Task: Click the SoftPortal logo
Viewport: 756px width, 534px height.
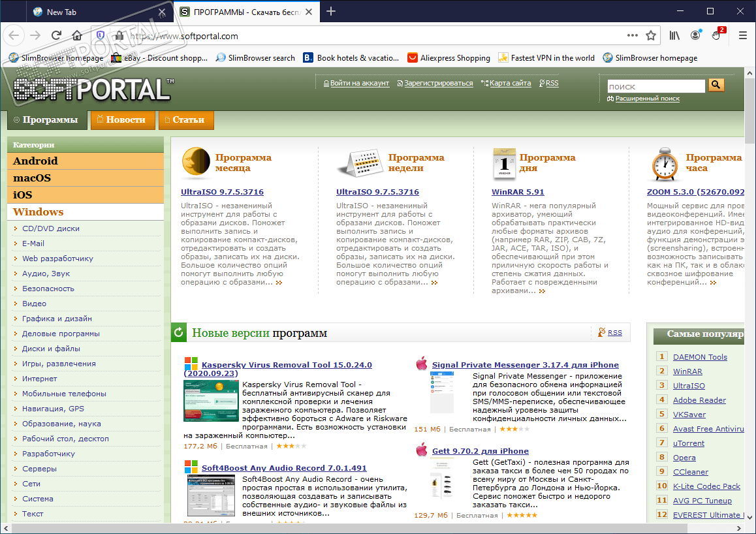Action: (x=93, y=89)
